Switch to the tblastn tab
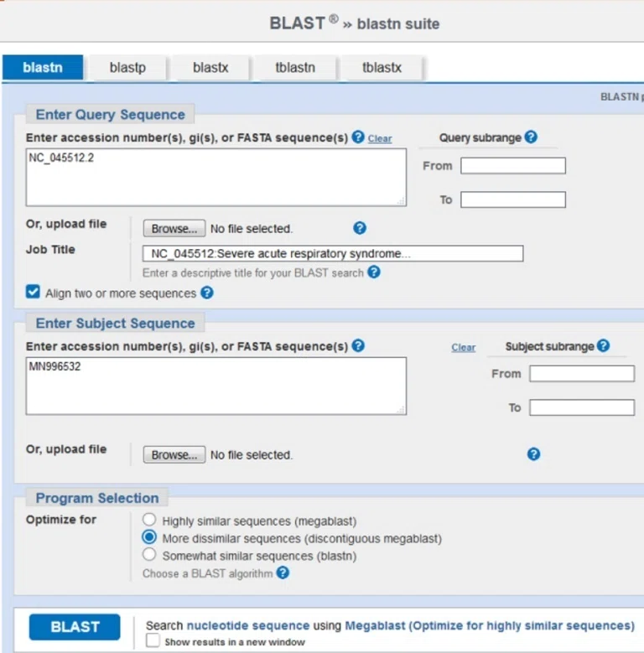This screenshot has height=653, width=644. (295, 67)
